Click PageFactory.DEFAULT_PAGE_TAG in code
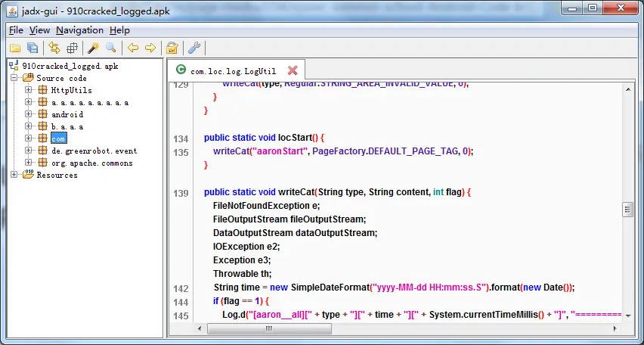 [x=385, y=151]
